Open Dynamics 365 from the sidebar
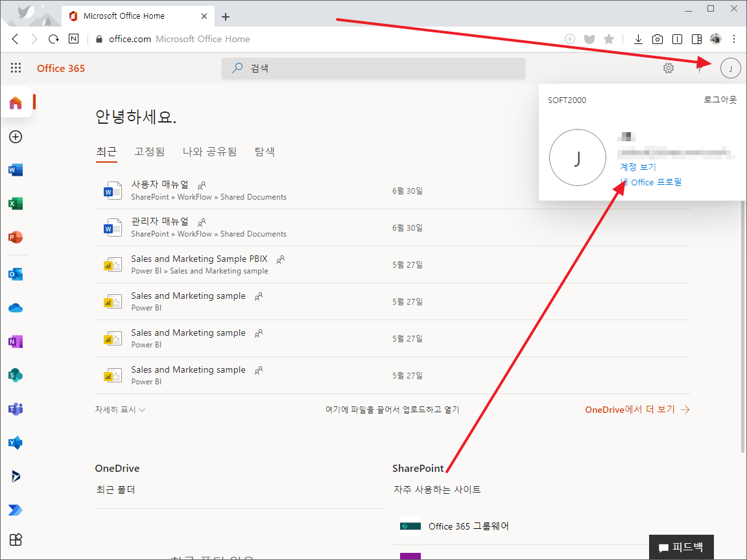747x560 pixels. (x=16, y=476)
